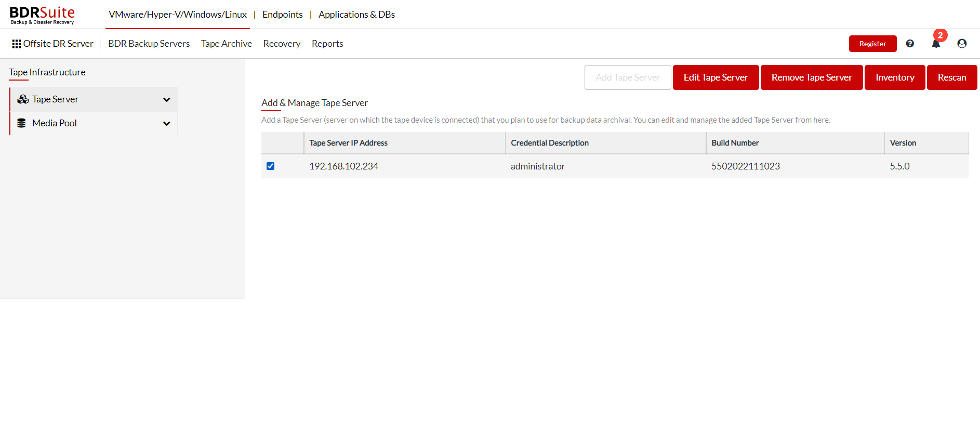Open the user account profile icon
This screenshot has width=980, height=433.
pos(962,44)
